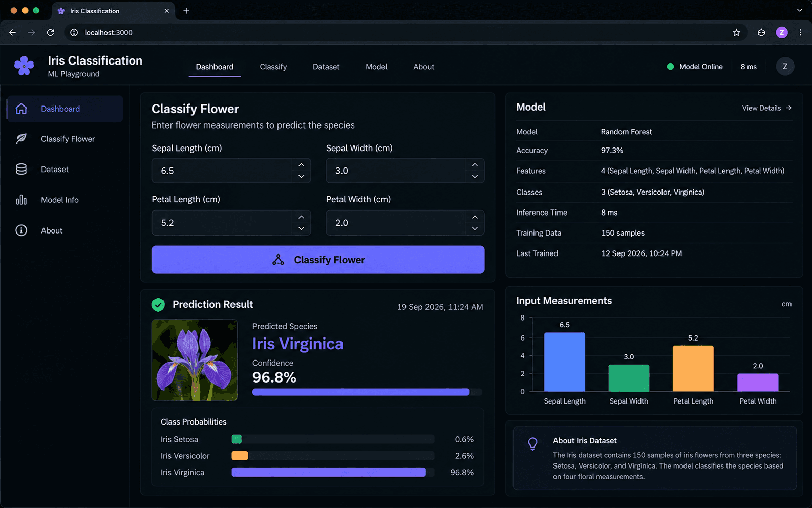
Task: Open the browser three-dot menu
Action: (801, 32)
